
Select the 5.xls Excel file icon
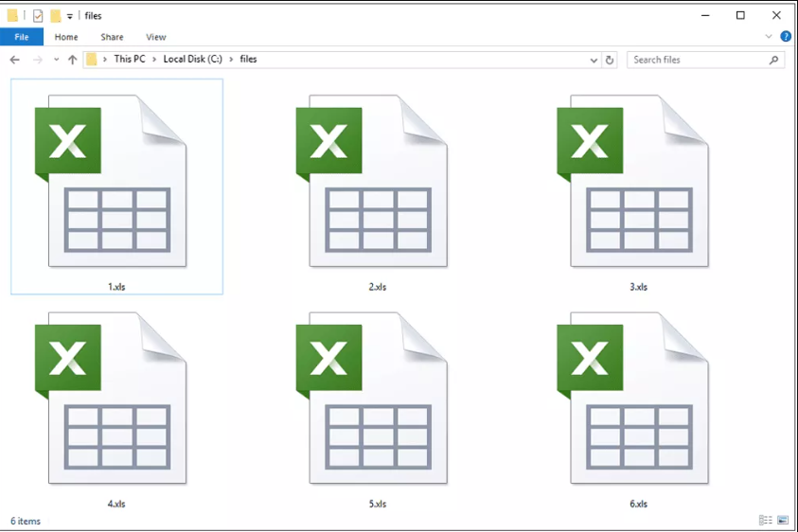tap(372, 399)
